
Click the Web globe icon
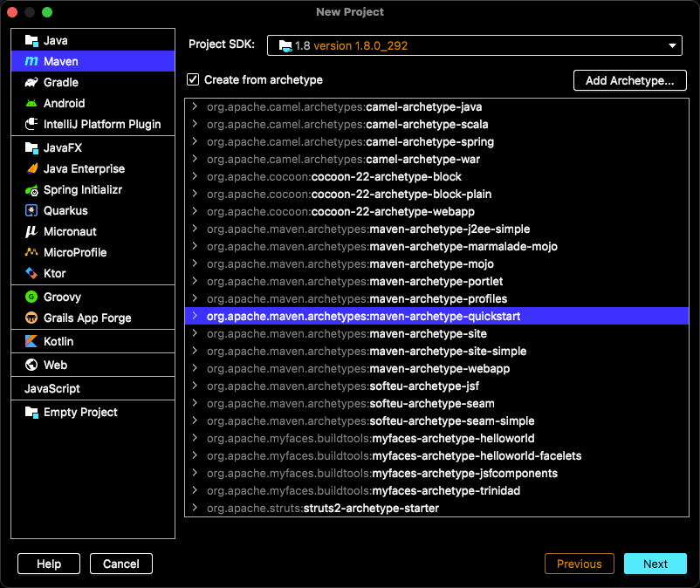pos(31,365)
